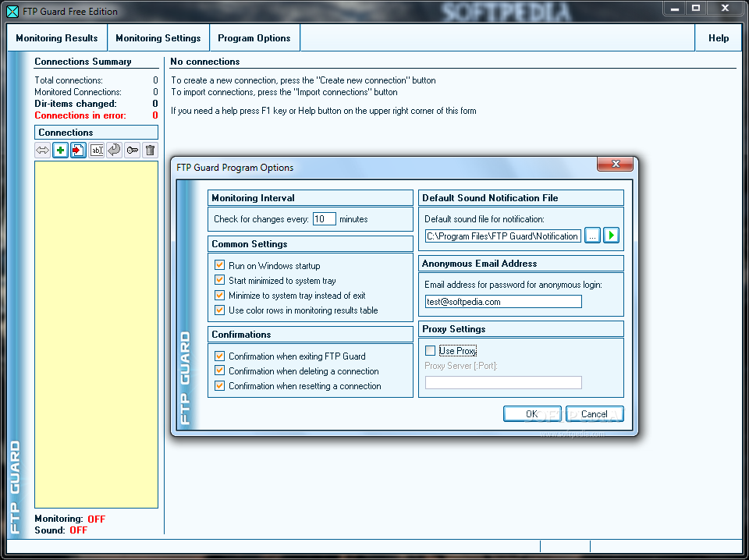Minimize the FTP Guard main window
Image resolution: width=749 pixels, height=560 pixels.
click(x=675, y=8)
